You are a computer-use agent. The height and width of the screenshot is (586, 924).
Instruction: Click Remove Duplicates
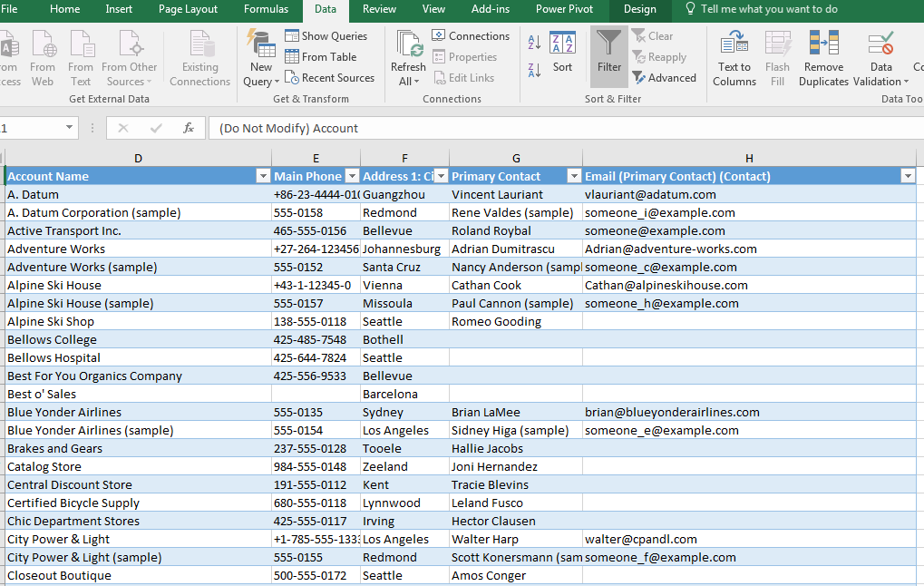click(x=823, y=59)
